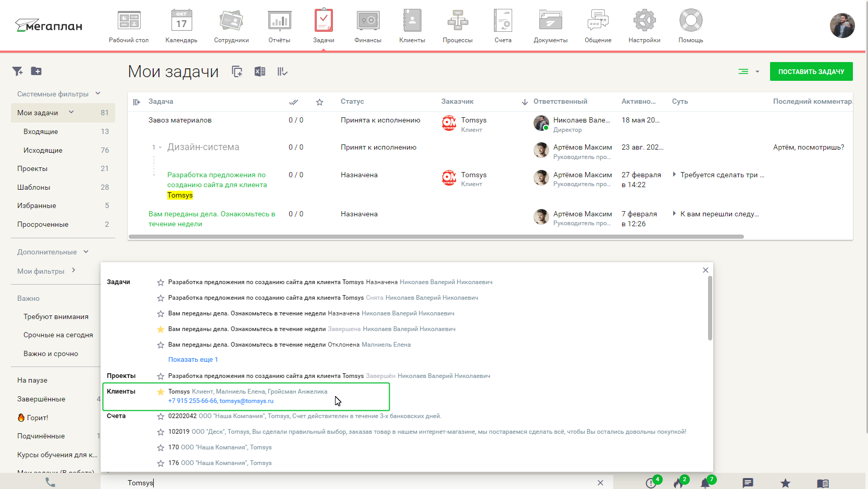Star Вам переданы дела result marked Отклонена
The image size is (868, 489).
[x=160, y=345]
